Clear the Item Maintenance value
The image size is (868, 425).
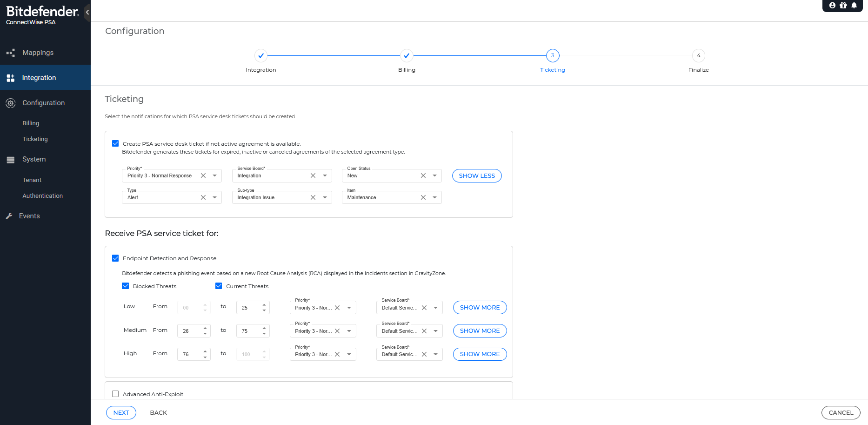point(423,197)
